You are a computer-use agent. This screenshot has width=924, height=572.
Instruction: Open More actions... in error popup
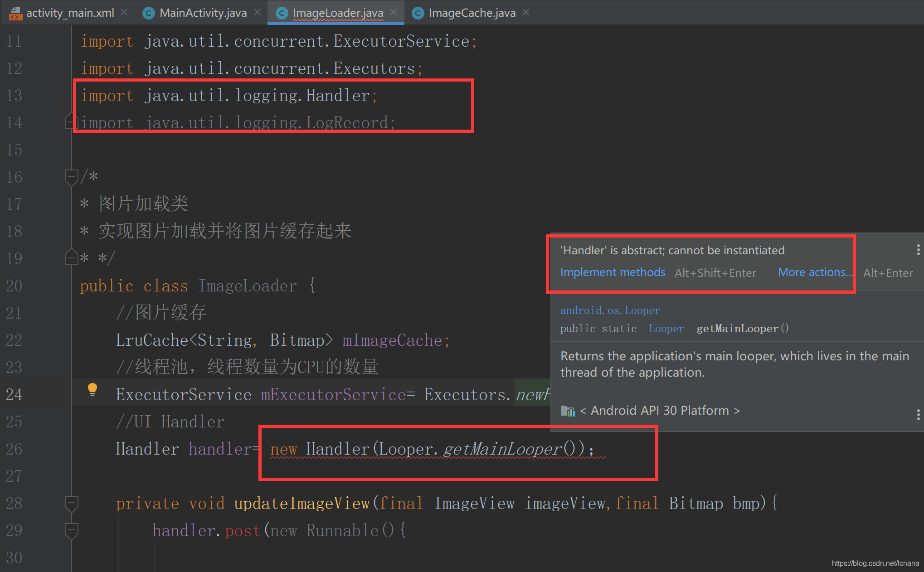click(815, 272)
